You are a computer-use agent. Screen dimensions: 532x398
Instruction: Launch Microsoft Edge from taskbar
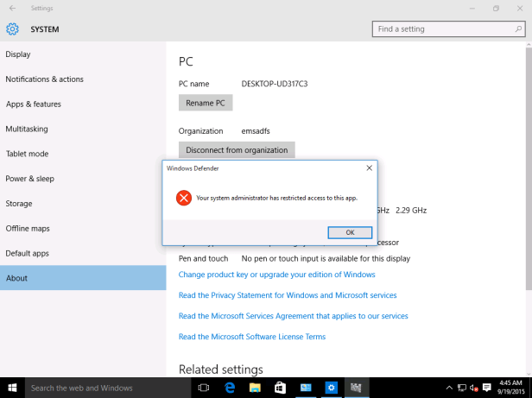click(x=231, y=388)
